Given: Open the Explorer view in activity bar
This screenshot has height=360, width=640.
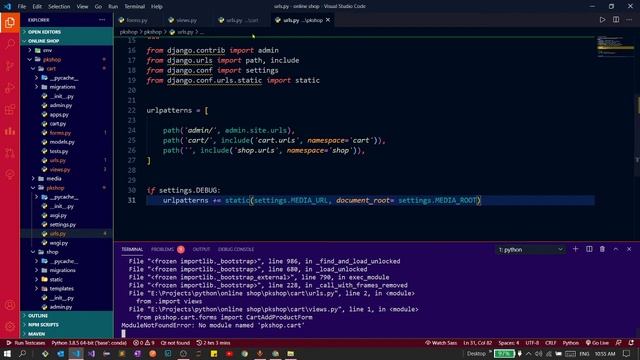Looking at the screenshot, I should [x=10, y=22].
